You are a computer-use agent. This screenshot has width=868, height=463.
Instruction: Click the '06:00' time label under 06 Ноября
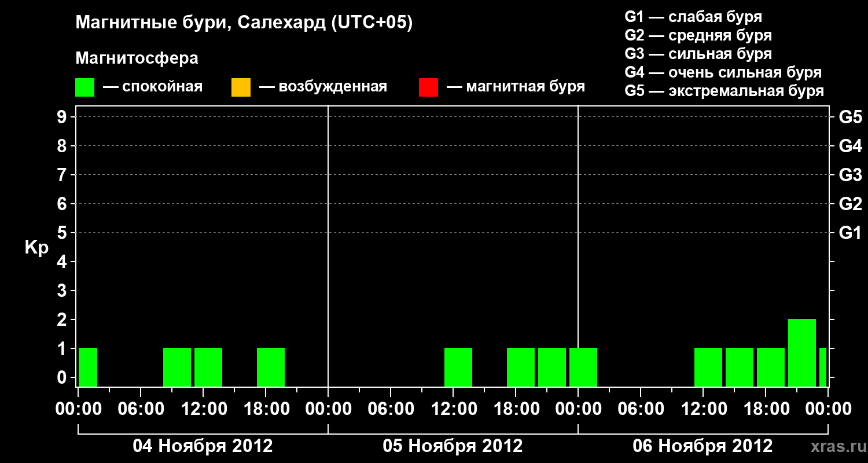(x=641, y=409)
